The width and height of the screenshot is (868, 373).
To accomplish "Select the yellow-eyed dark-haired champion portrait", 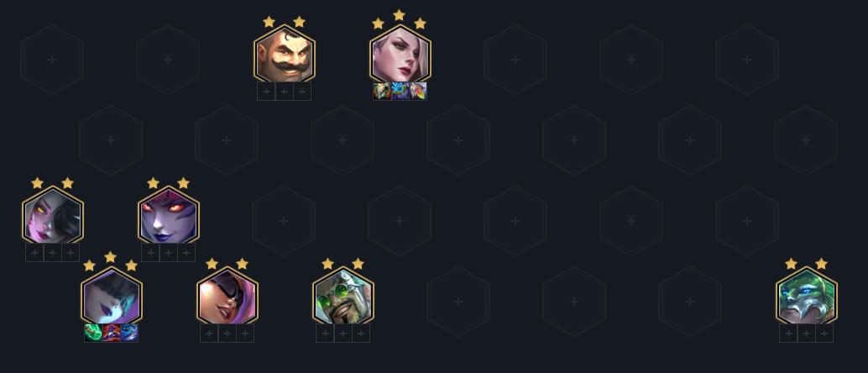I will tap(53, 217).
